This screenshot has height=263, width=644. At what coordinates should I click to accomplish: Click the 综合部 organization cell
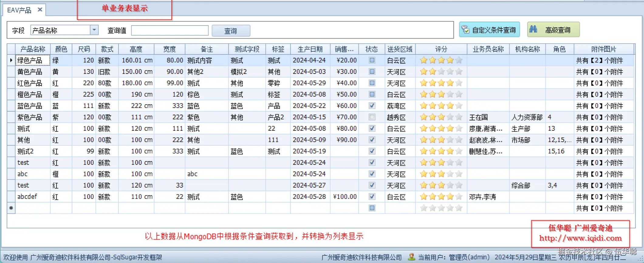point(527,185)
